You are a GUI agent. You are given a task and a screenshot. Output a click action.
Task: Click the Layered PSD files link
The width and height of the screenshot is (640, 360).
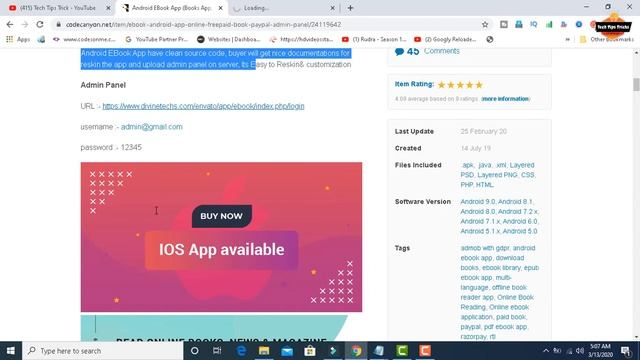pyautogui.click(x=497, y=170)
